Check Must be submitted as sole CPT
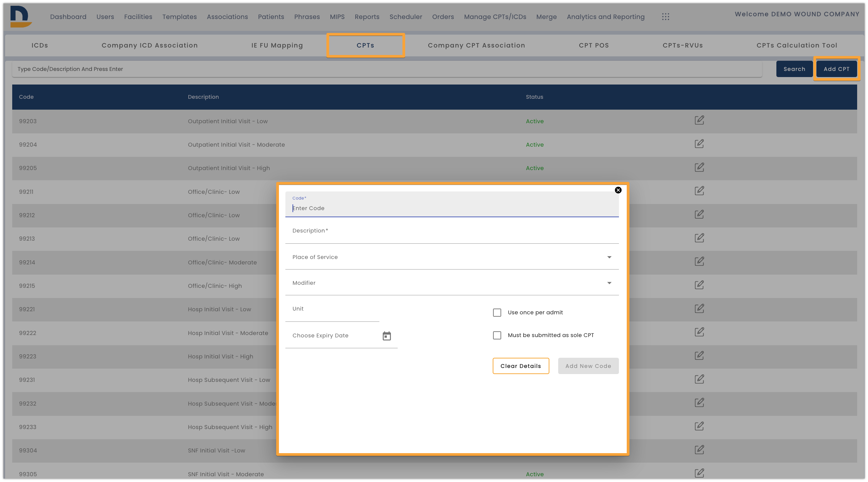The image size is (868, 482). (x=497, y=335)
